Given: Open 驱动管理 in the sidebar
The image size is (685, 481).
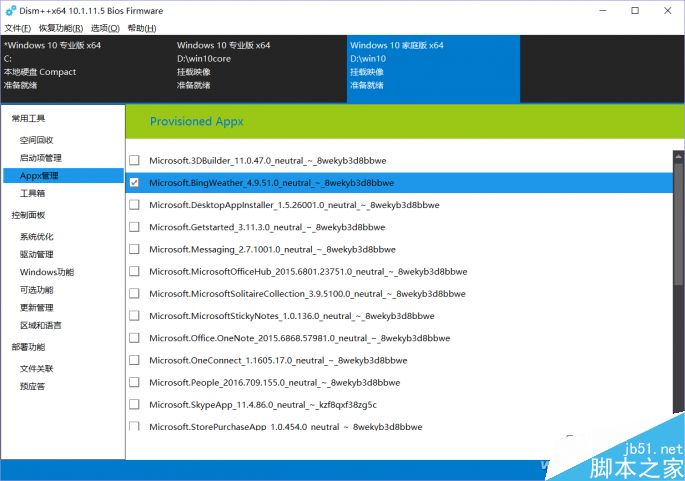Looking at the screenshot, I should tap(36, 254).
